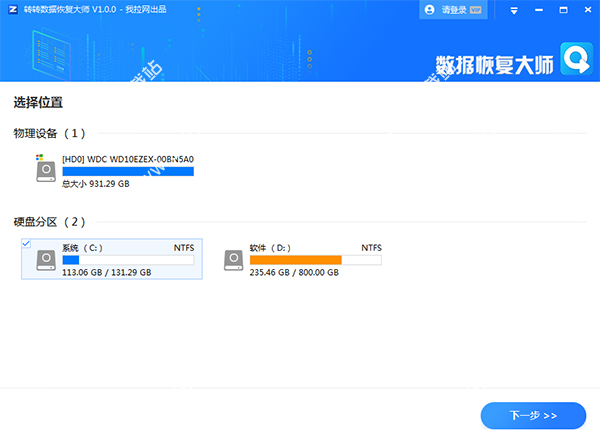Click the NTFS label of D: partition
The width and height of the screenshot is (600, 443).
coord(372,248)
